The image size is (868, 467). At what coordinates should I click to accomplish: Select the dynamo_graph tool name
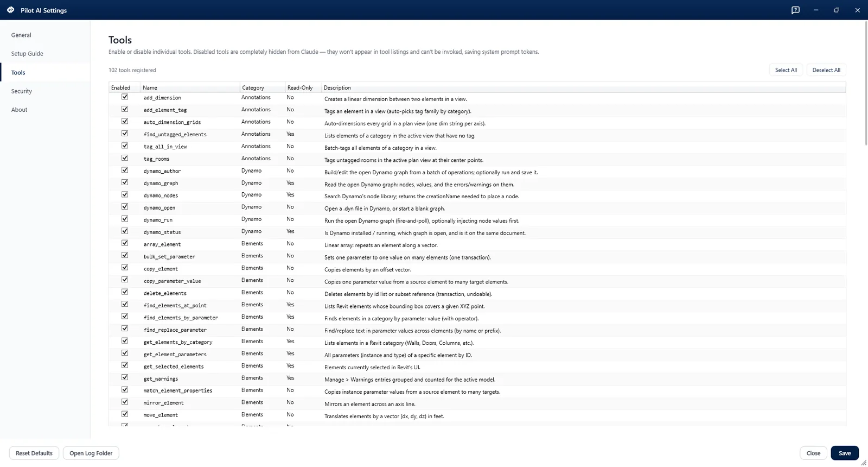click(161, 184)
